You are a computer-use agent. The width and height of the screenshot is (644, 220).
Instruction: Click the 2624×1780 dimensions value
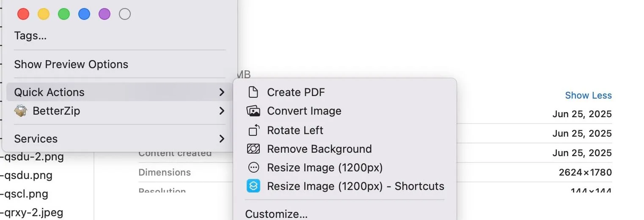pyautogui.click(x=585, y=173)
